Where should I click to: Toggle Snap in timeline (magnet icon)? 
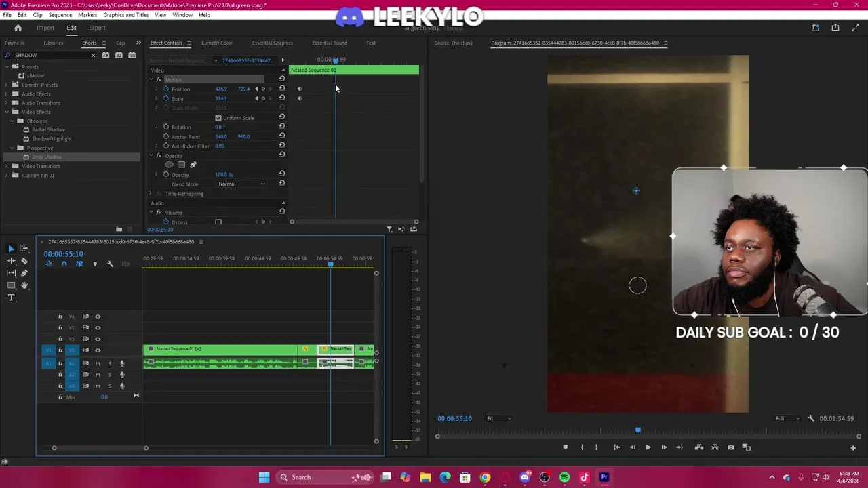64,264
